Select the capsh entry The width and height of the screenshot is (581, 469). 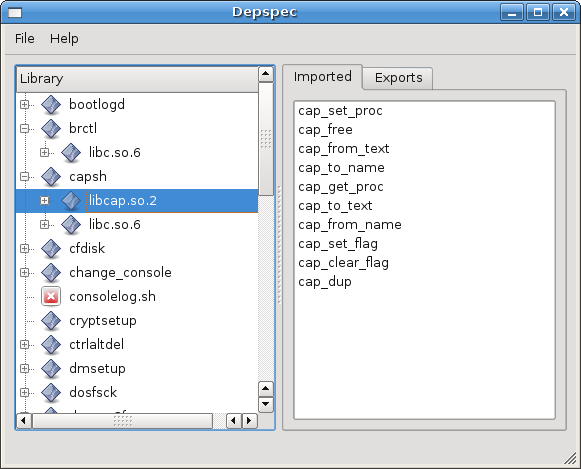(x=88, y=177)
